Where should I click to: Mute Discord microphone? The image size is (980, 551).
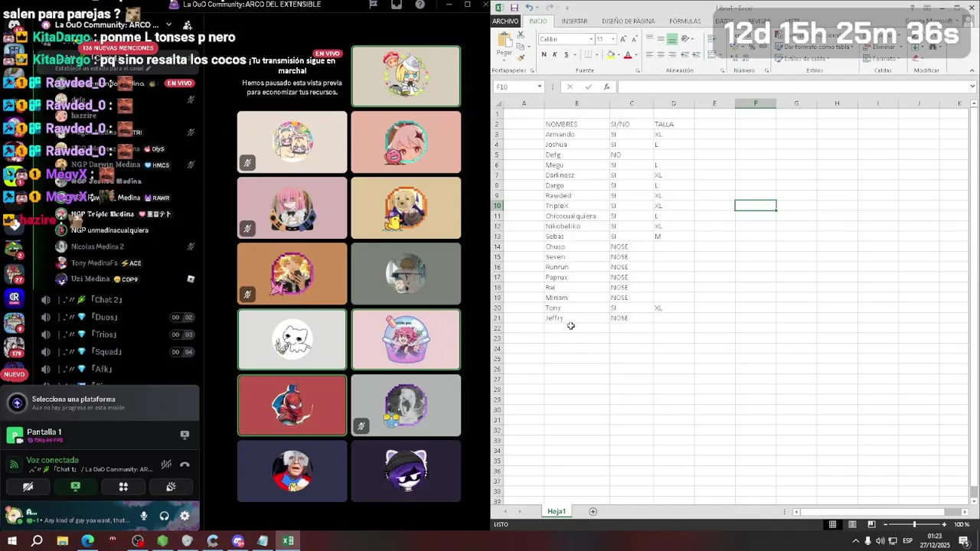[143, 516]
